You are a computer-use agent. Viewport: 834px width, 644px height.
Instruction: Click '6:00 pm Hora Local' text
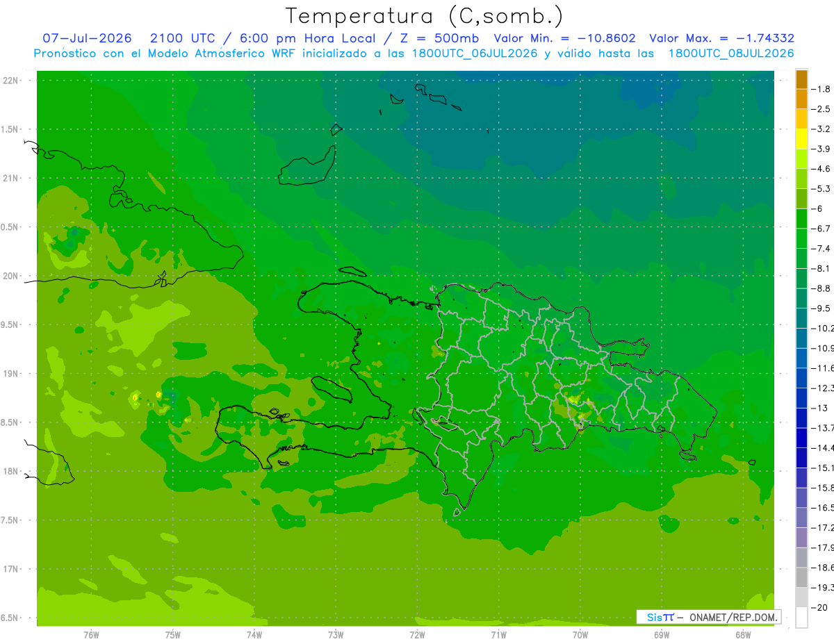click(306, 38)
